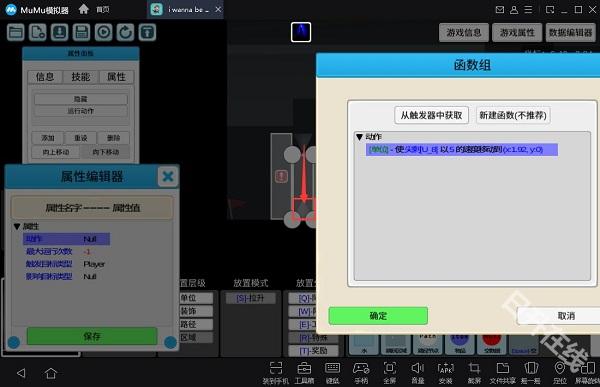Click the 向上移动 button
The image size is (600, 387).
(56, 152)
